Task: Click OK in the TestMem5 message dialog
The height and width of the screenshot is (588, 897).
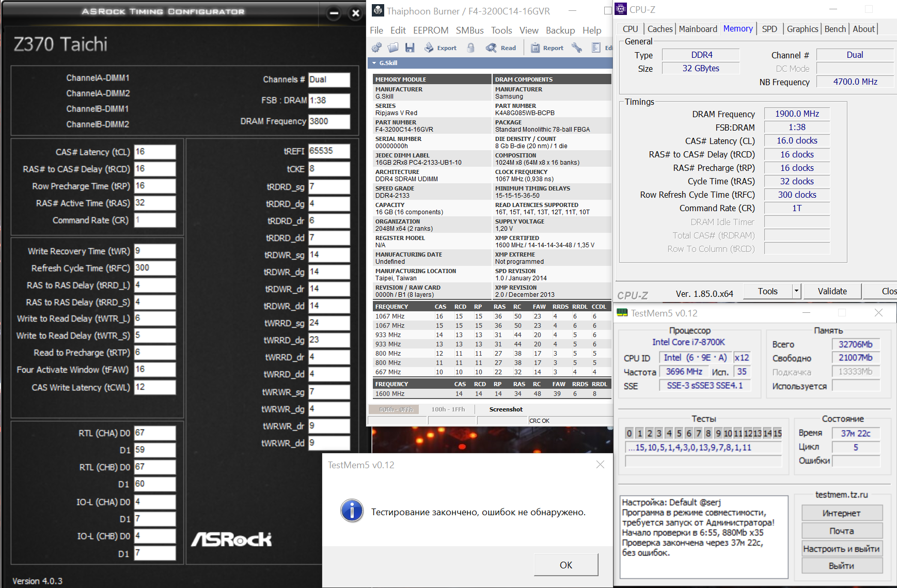Action: click(x=566, y=565)
